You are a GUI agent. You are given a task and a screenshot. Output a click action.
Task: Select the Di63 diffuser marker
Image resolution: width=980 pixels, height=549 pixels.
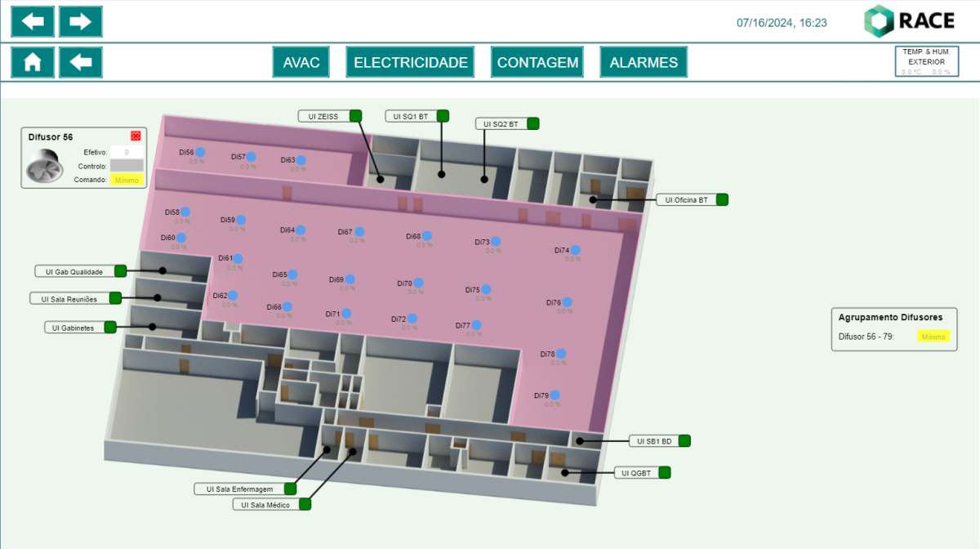coord(301,160)
